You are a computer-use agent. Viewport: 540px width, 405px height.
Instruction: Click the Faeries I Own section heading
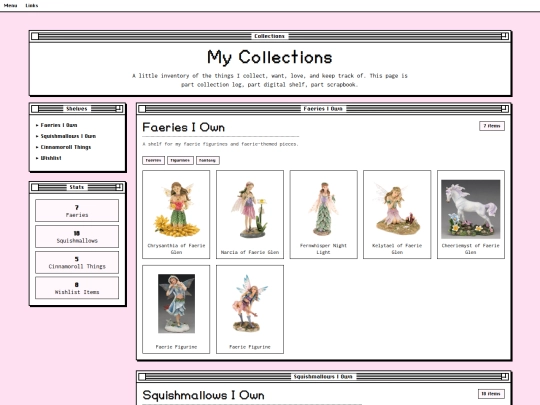(184, 127)
